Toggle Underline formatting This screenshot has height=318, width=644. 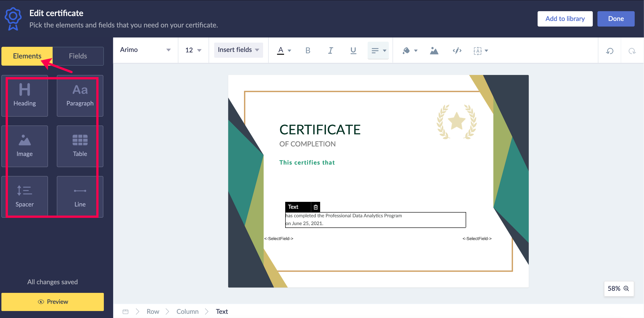pyautogui.click(x=353, y=51)
